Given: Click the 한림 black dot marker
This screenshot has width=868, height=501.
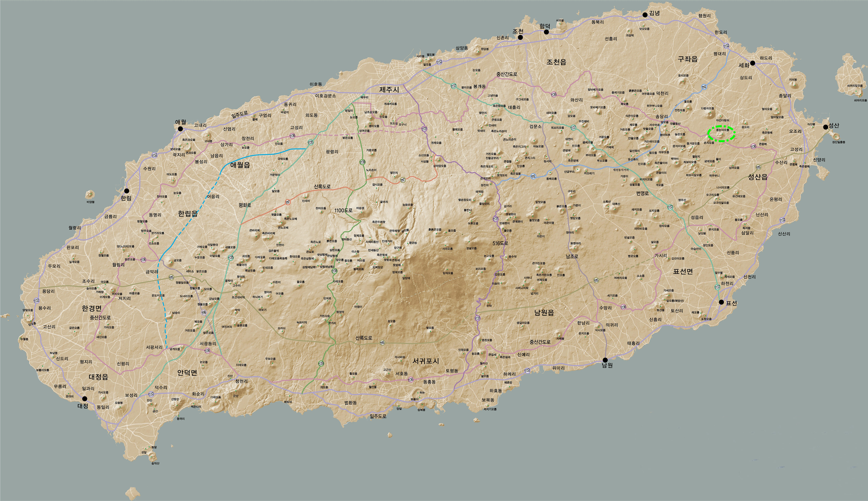Looking at the screenshot, I should click(127, 191).
